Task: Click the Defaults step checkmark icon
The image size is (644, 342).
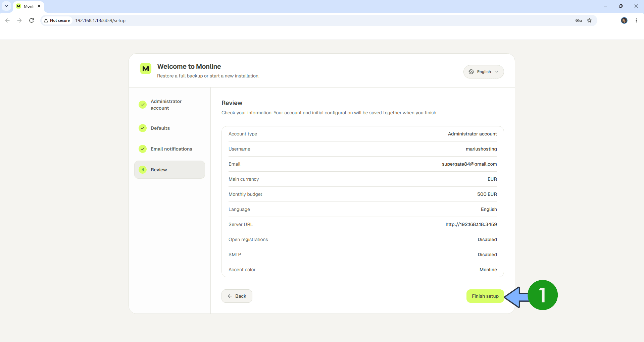Action: pos(143,128)
